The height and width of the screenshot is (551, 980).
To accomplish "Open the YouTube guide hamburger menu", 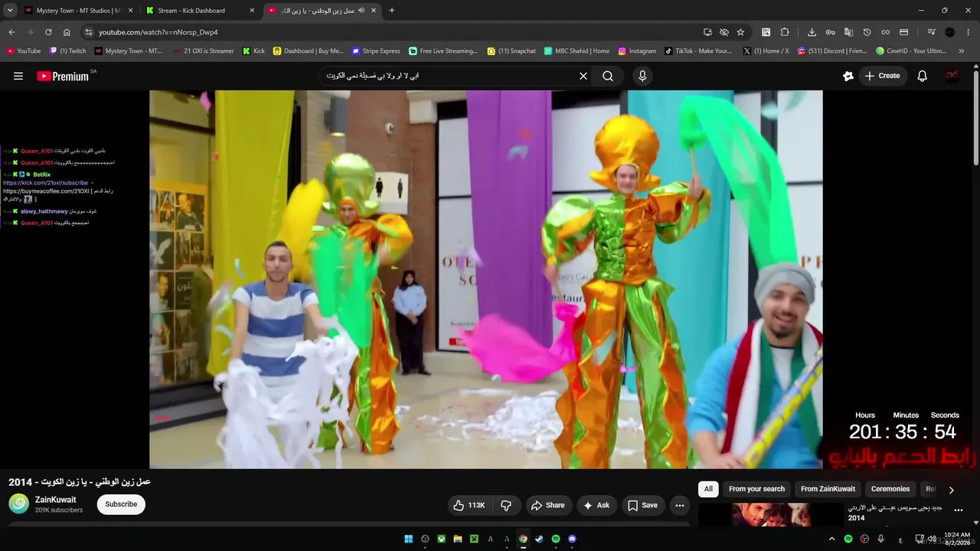I will 18,76.
